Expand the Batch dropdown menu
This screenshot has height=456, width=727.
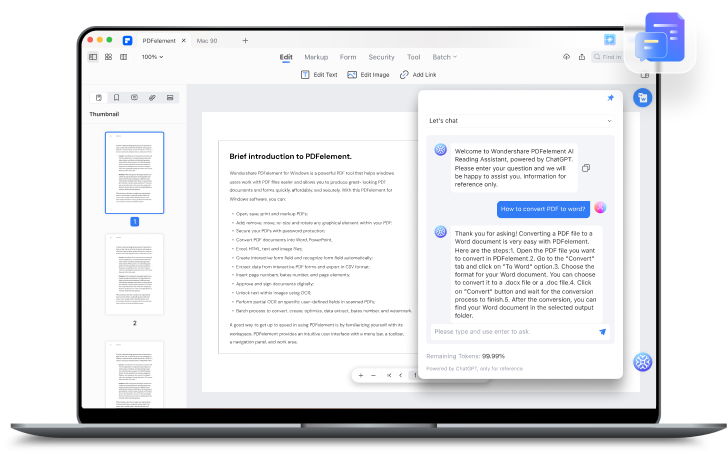pos(445,57)
